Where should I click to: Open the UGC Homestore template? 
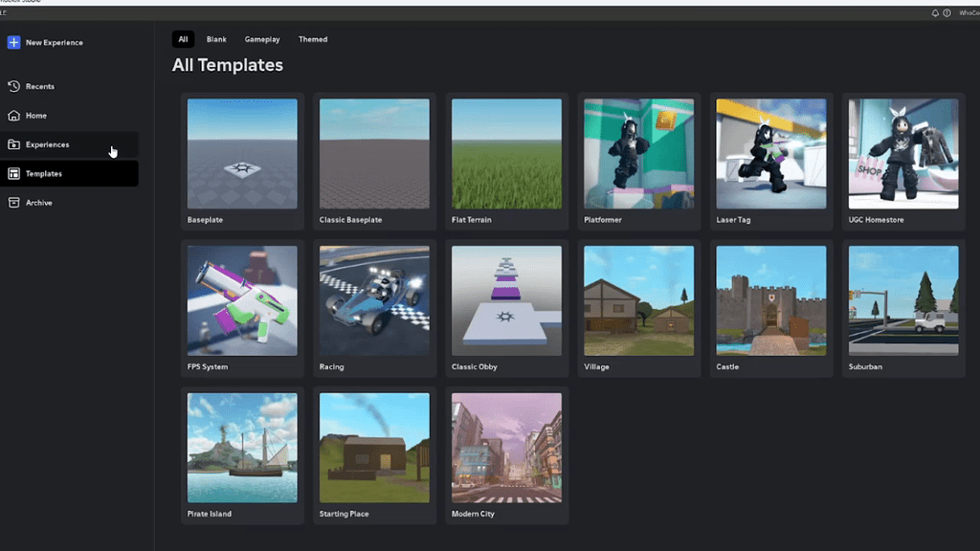coord(902,155)
